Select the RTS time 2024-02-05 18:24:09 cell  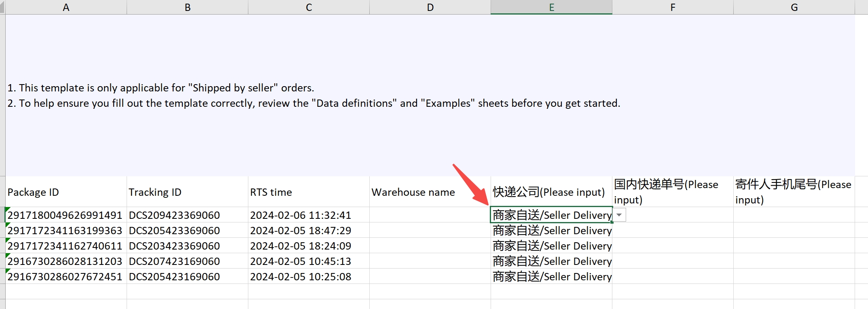(x=309, y=246)
